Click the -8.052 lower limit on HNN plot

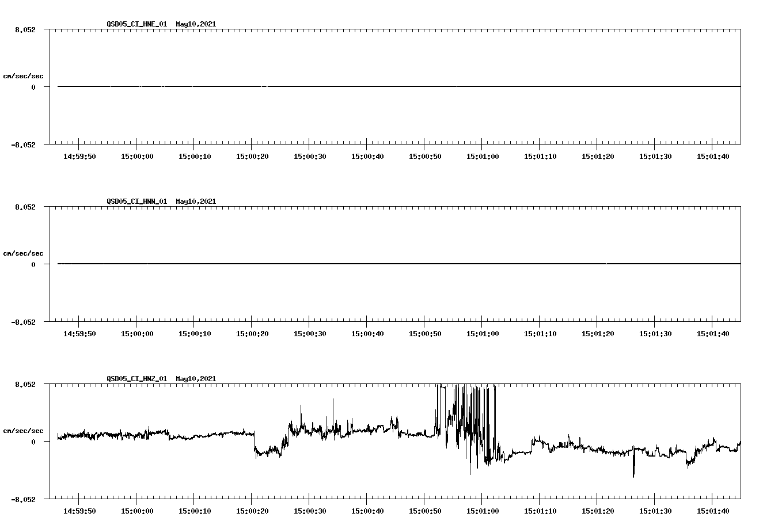pyautogui.click(x=23, y=322)
